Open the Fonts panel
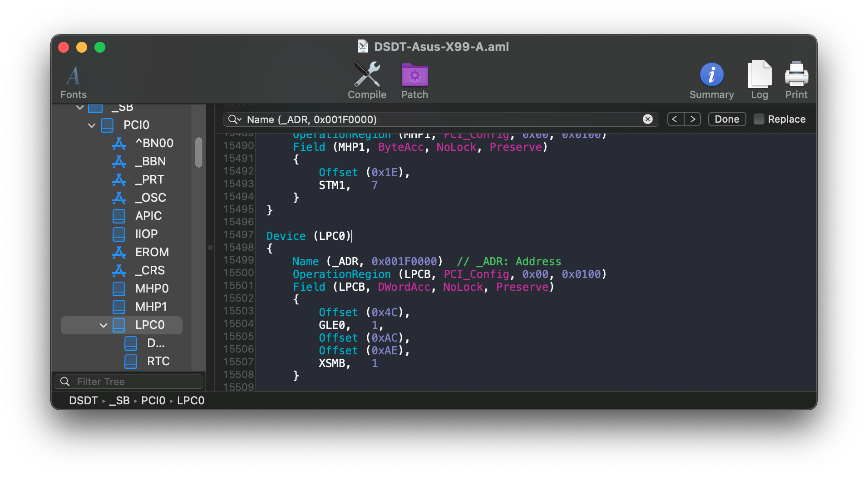Viewport: 868px width, 477px height. 74,76
